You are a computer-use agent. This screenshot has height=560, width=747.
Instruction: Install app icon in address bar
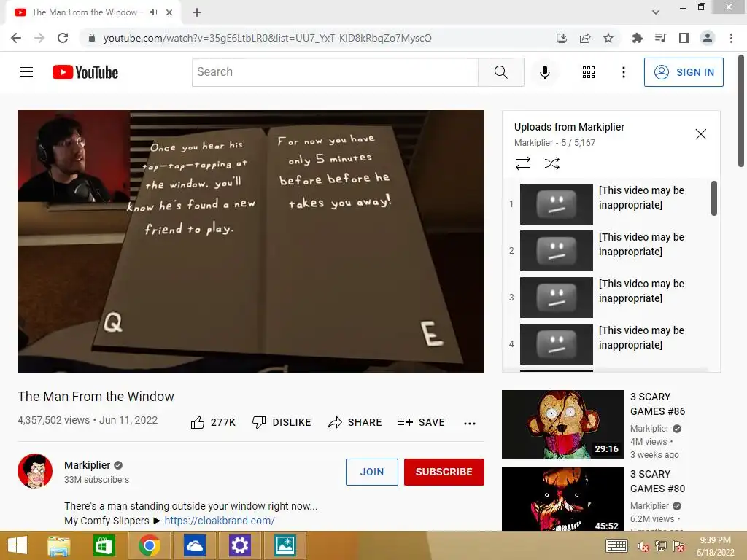click(561, 38)
